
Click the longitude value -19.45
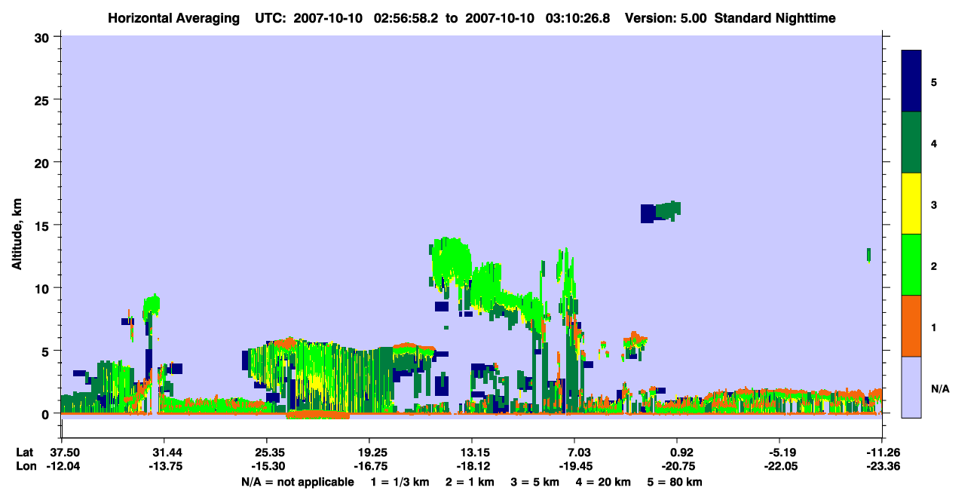pyautogui.click(x=575, y=467)
